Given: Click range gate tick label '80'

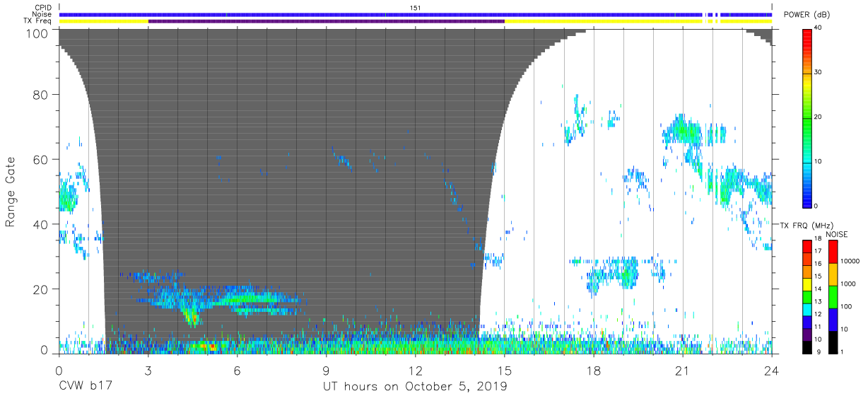Looking at the screenshot, I should pos(41,94).
